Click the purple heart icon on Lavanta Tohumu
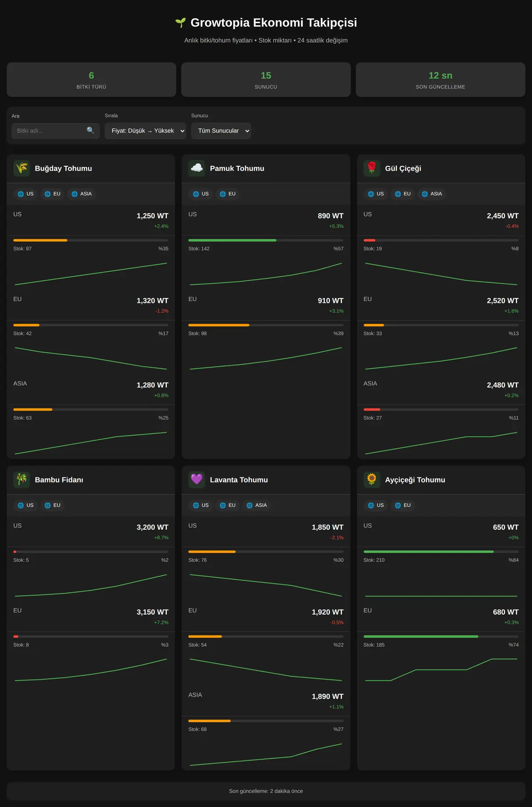532x807 pixels. pyautogui.click(x=197, y=480)
